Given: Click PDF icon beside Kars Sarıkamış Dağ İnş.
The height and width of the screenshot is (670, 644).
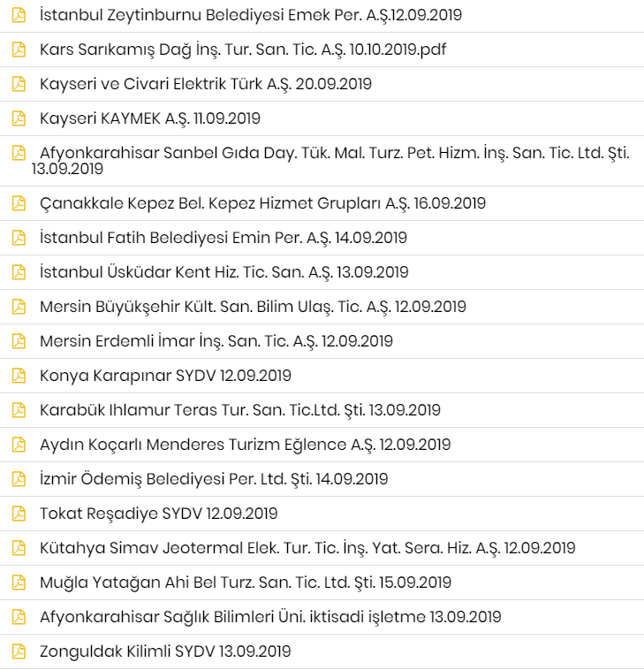Looking at the screenshot, I should point(19,49).
